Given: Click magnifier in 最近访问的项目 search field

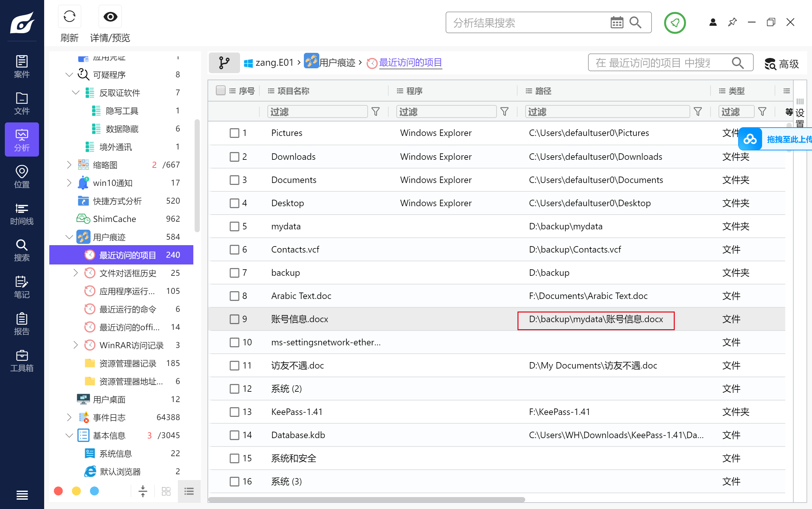Looking at the screenshot, I should 738,62.
